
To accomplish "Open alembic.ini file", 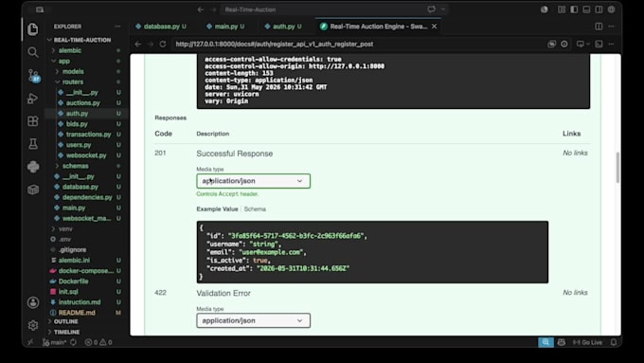I will tap(74, 261).
